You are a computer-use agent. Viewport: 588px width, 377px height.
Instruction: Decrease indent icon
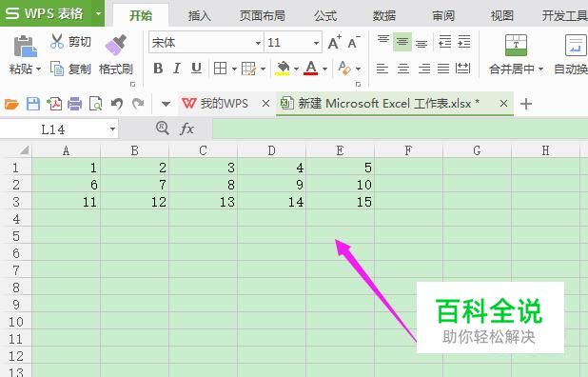444,42
